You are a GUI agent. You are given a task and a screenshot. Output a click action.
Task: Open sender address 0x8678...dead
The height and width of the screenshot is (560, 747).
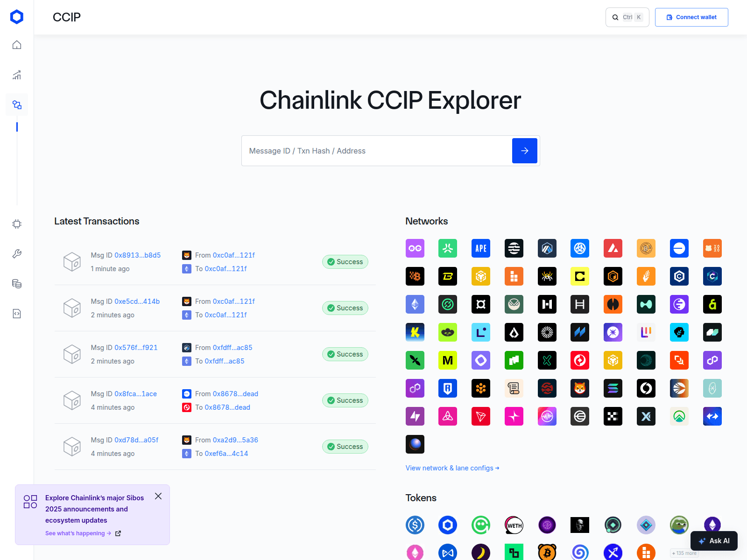point(235,394)
